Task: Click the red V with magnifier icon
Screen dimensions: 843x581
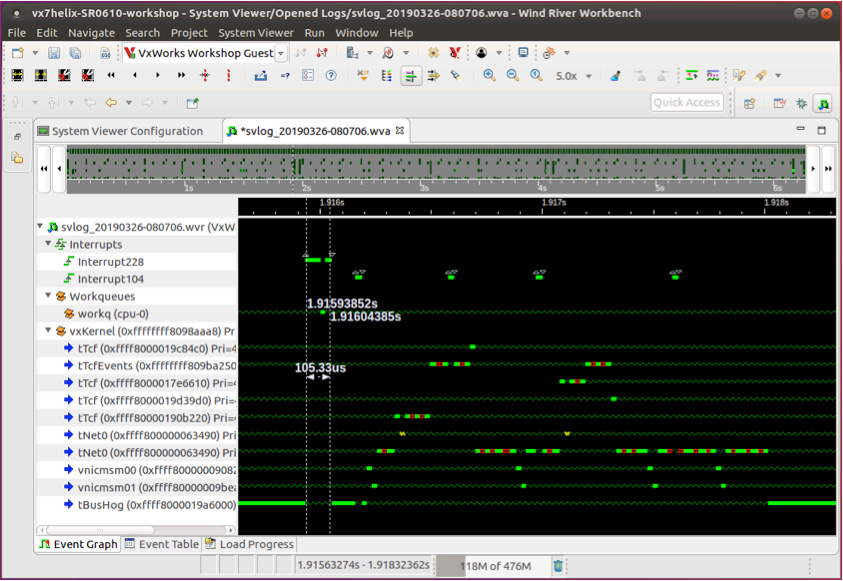Action: click(x=455, y=53)
